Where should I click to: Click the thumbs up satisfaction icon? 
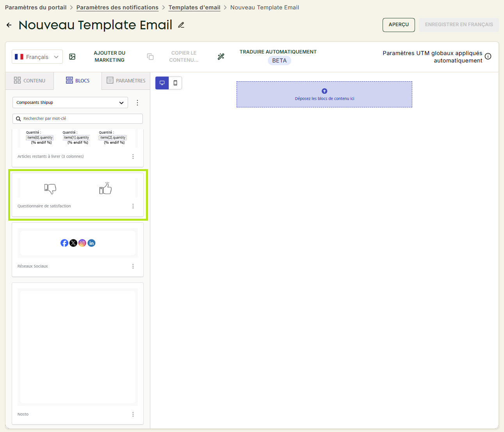(x=105, y=188)
